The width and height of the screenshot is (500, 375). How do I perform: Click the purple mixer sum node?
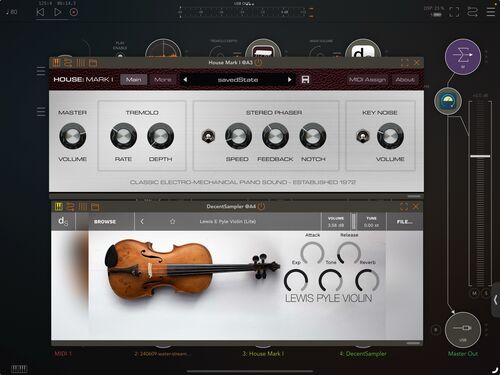[x=463, y=57]
